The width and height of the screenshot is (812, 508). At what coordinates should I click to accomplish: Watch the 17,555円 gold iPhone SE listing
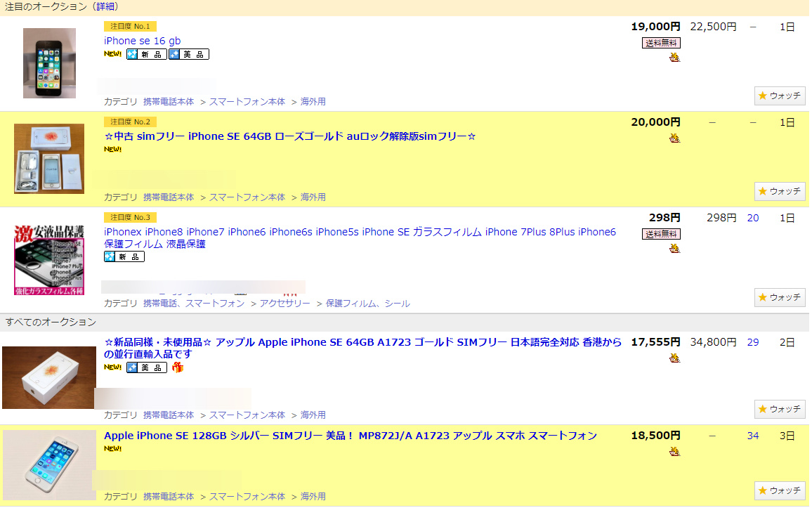pyautogui.click(x=779, y=409)
